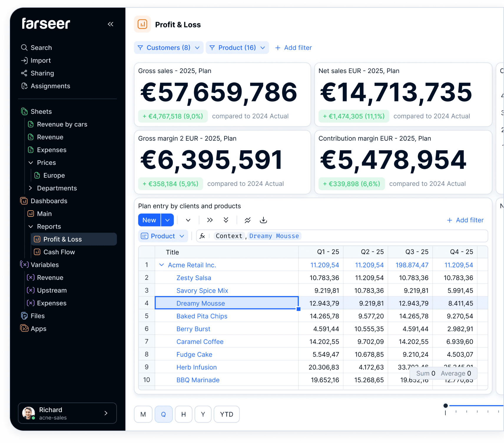The image size is (504, 443).
Task: Open Search in the sidebar
Action: (37, 48)
